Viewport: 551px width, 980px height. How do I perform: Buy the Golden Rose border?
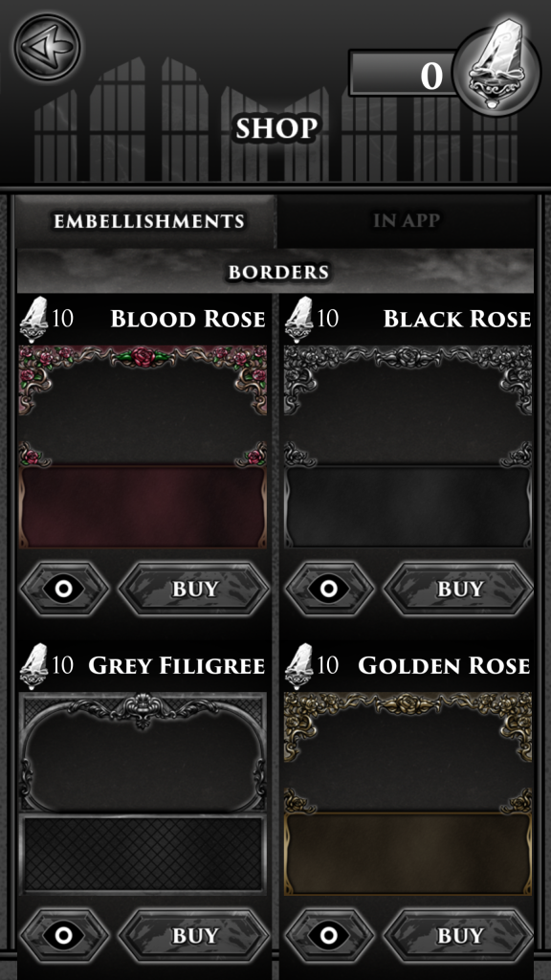click(x=458, y=936)
